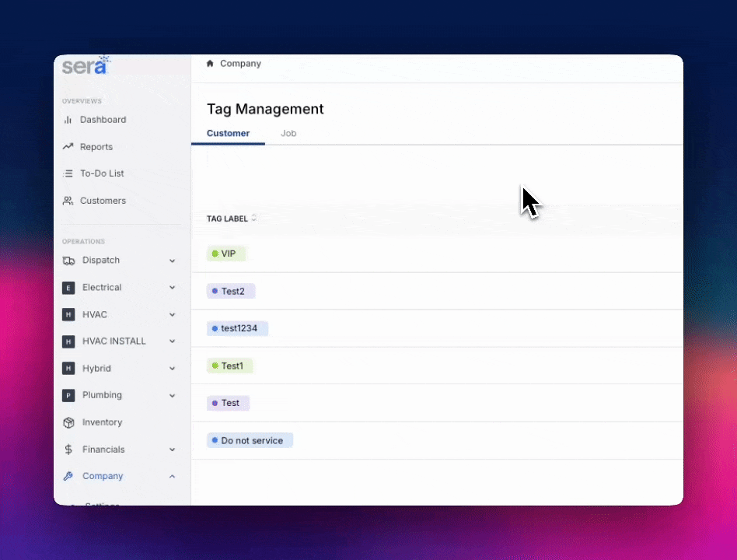Collapse the Company section chevron
The height and width of the screenshot is (560, 737).
[x=172, y=476]
